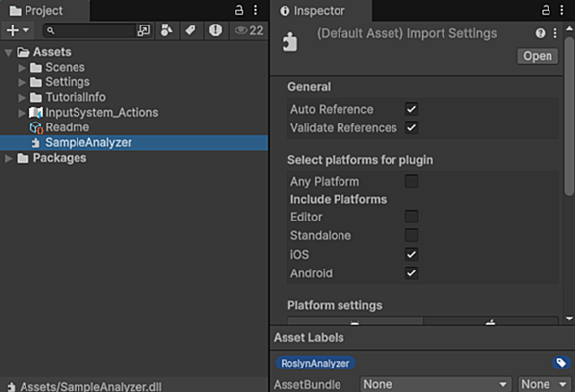The width and height of the screenshot is (575, 392).
Task: Uncheck the Auto Reference checkbox
Action: [411, 109]
